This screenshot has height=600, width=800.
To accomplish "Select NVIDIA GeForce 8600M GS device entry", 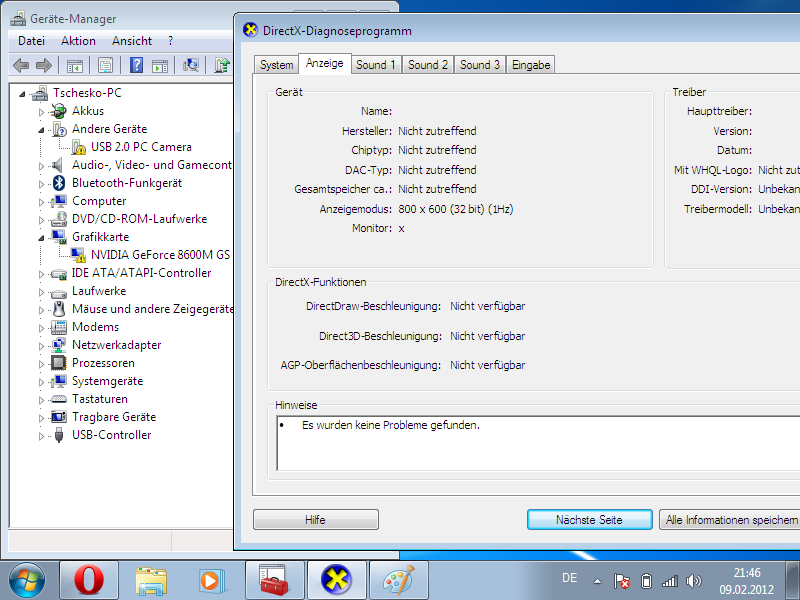I will (x=160, y=255).
